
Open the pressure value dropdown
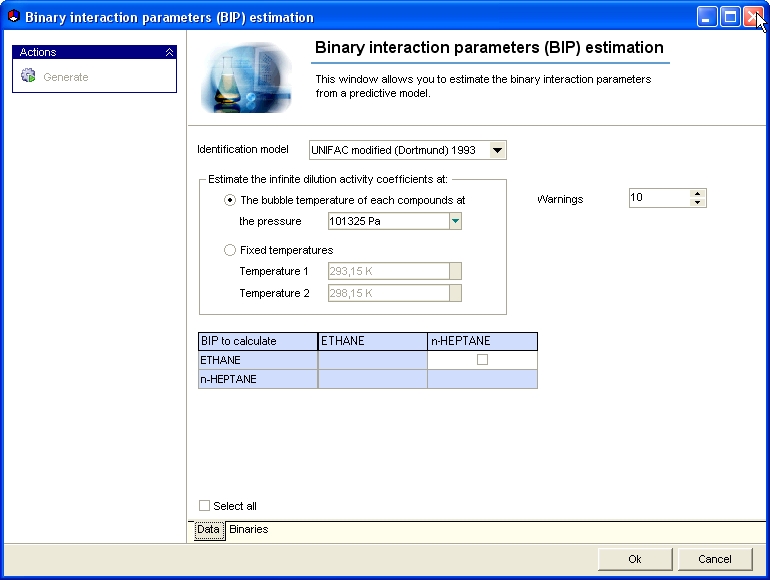[455, 221]
